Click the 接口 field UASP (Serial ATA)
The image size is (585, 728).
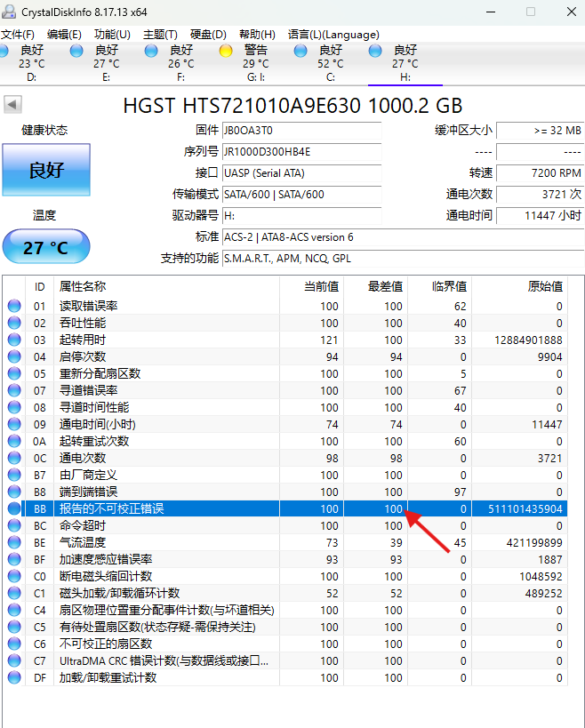301,173
